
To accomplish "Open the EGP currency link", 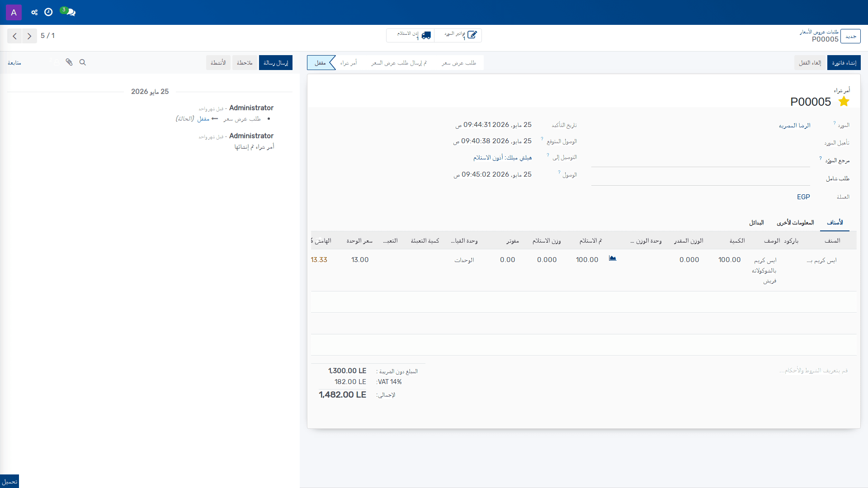I will (803, 197).
